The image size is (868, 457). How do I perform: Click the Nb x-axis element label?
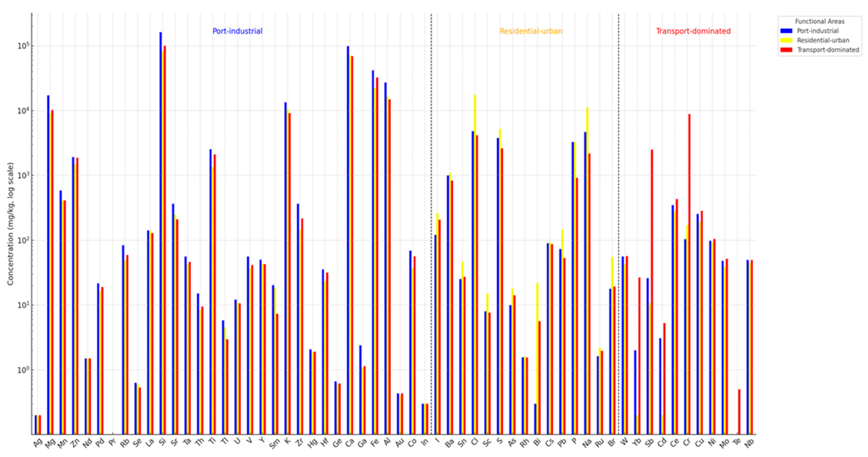click(749, 443)
